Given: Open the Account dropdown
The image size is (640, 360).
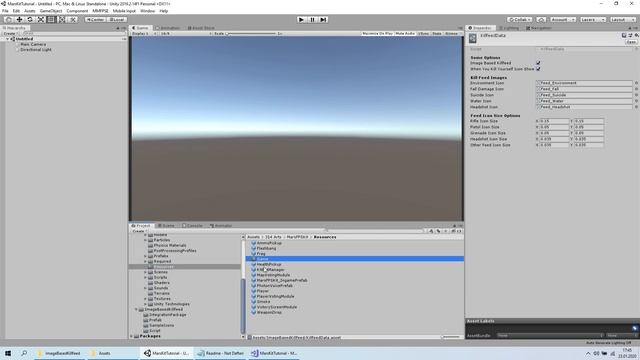Looking at the screenshot, I should 563,19.
